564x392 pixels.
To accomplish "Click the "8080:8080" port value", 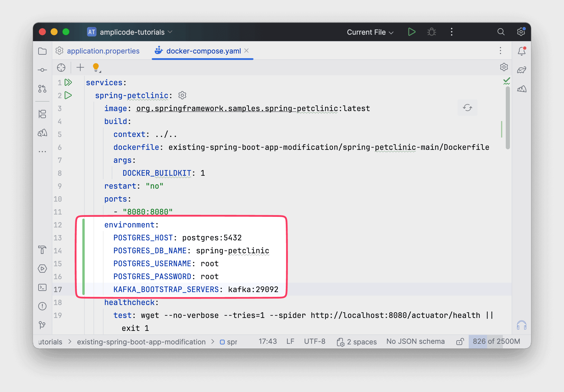I will (x=148, y=212).
